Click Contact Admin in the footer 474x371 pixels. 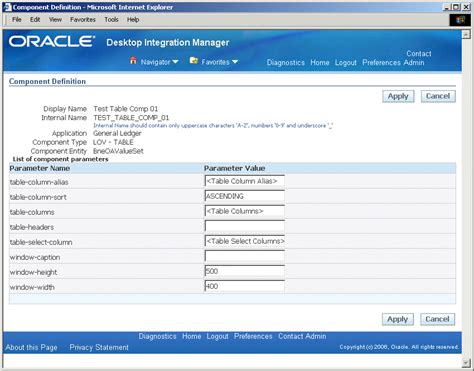[302, 336]
